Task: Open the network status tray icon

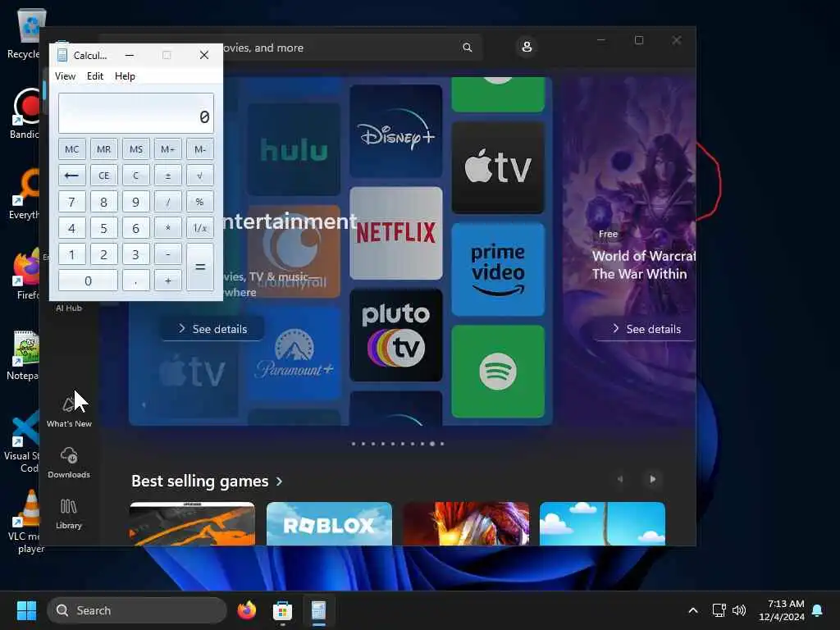Action: (x=719, y=610)
